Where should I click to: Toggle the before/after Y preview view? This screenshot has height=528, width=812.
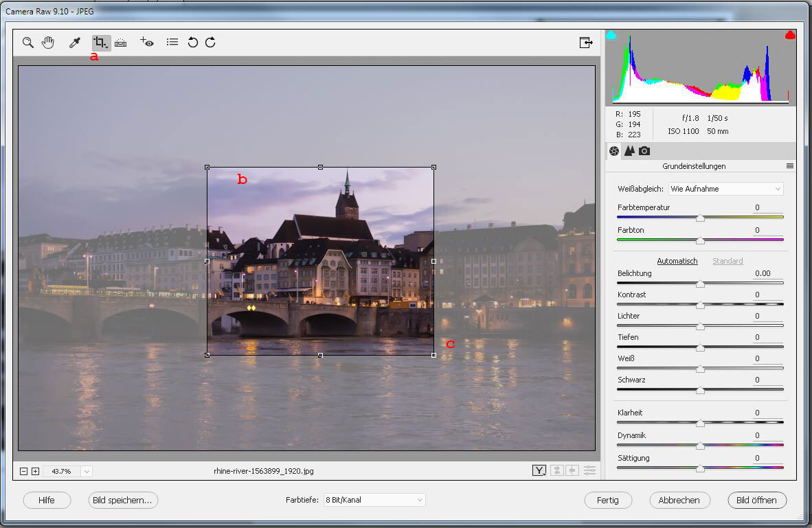tap(539, 470)
